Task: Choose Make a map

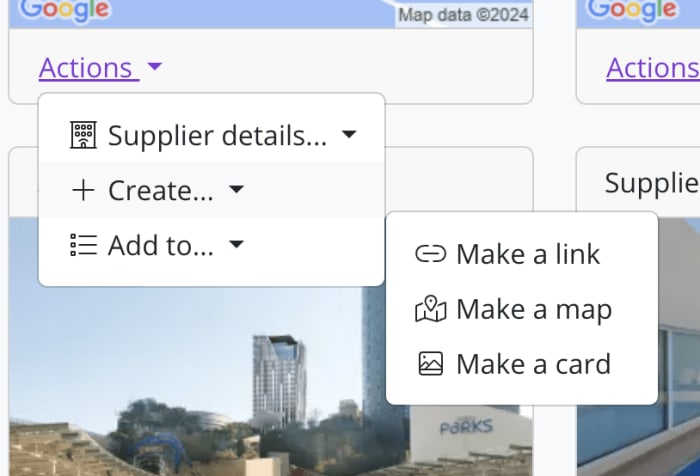Action: 522,309
